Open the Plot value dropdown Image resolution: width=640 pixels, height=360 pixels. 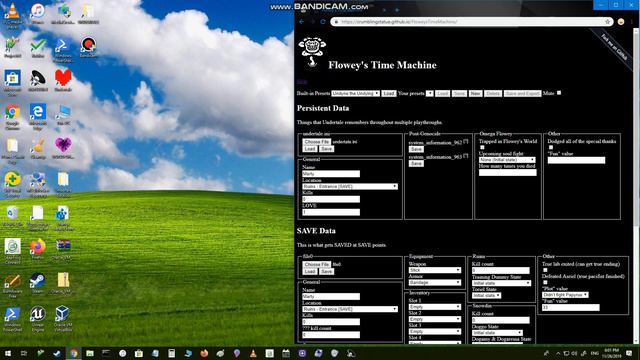coord(565,295)
